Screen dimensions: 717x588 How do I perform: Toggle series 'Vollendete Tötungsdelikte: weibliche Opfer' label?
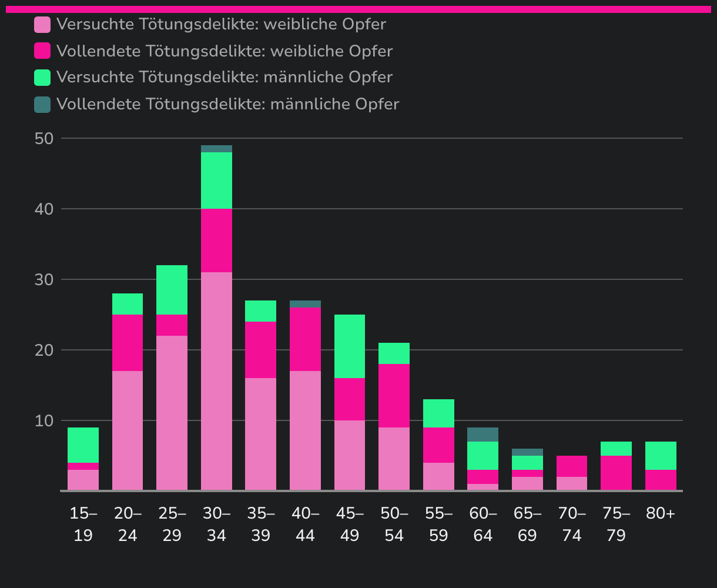(x=225, y=51)
